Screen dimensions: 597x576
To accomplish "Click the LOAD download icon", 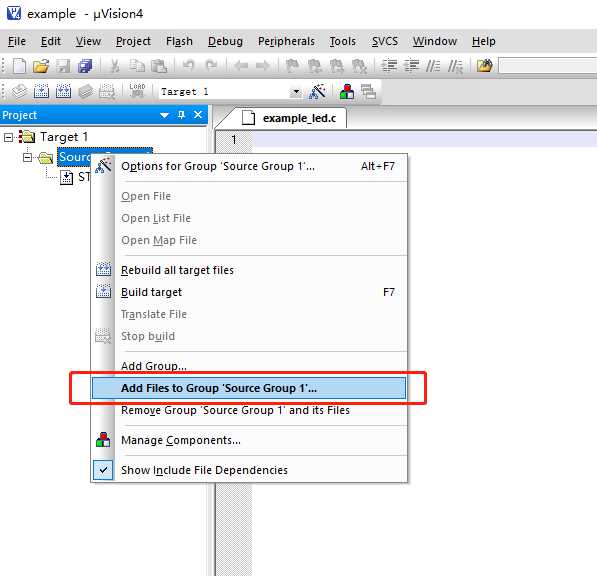I will (x=137, y=91).
